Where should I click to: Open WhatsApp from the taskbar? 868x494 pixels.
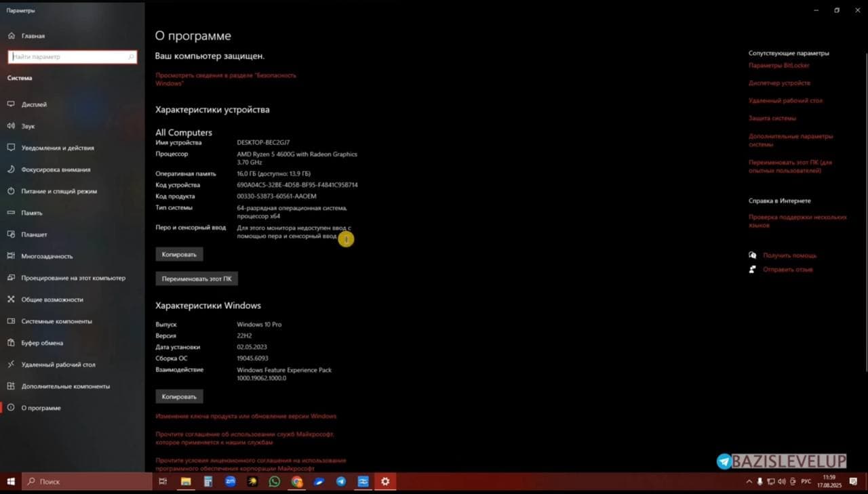click(275, 481)
